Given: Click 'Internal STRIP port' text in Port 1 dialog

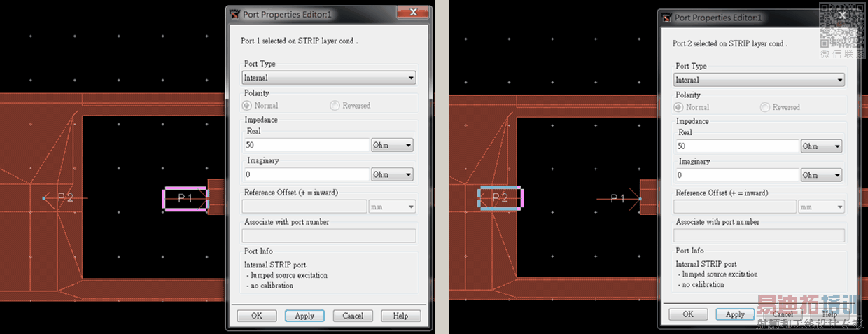Looking at the screenshot, I should point(275,265).
